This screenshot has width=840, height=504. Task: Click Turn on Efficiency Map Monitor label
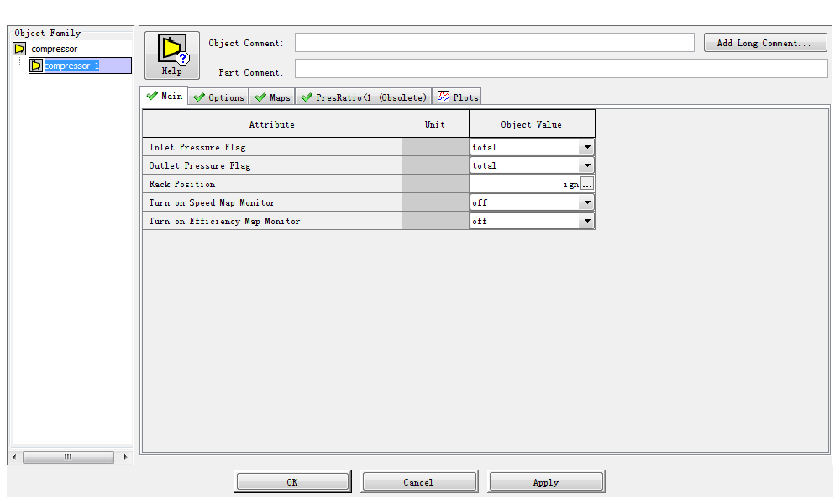click(224, 221)
